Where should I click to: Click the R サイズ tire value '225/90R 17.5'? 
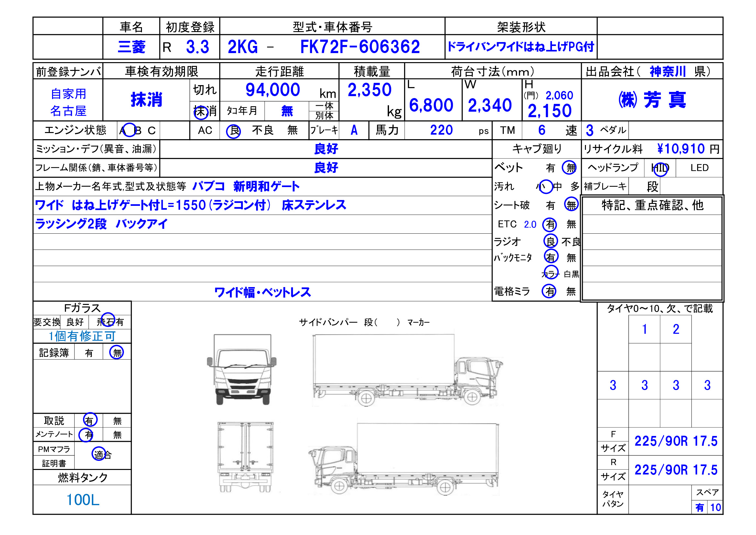[676, 470]
